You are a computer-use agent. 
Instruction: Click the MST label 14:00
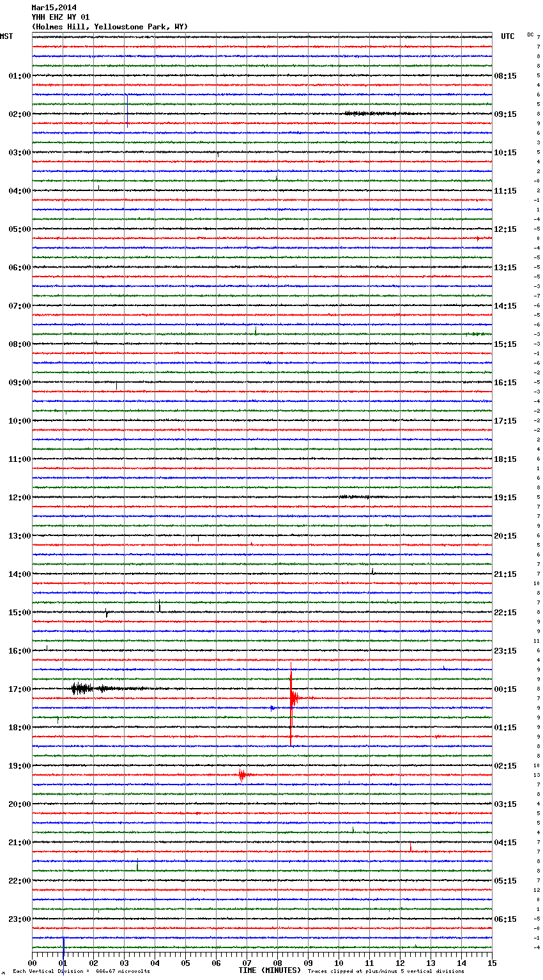coord(20,574)
